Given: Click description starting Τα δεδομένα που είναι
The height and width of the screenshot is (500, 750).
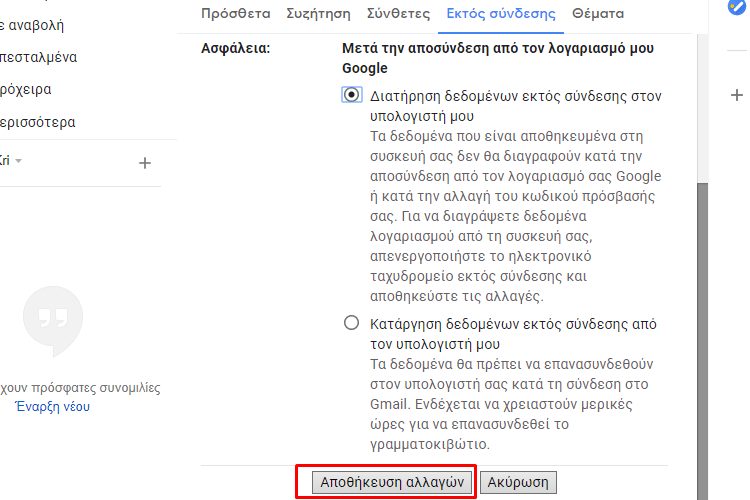Looking at the screenshot, I should click(x=516, y=216).
